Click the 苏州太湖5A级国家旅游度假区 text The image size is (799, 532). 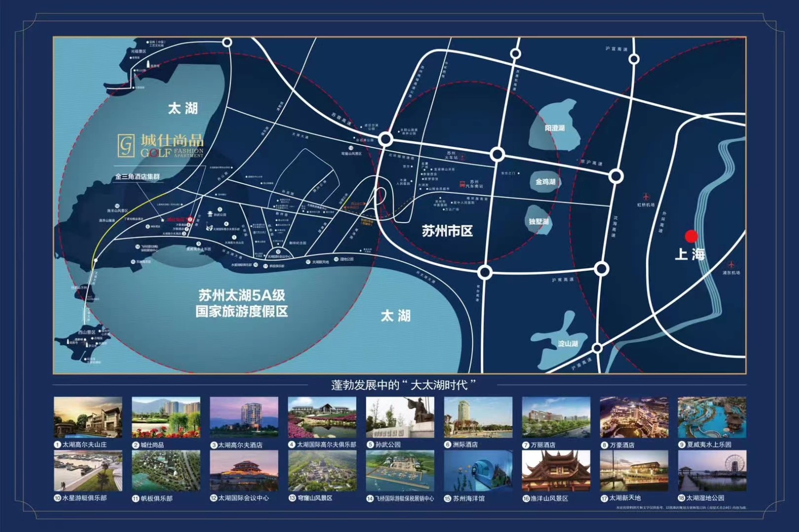(242, 303)
